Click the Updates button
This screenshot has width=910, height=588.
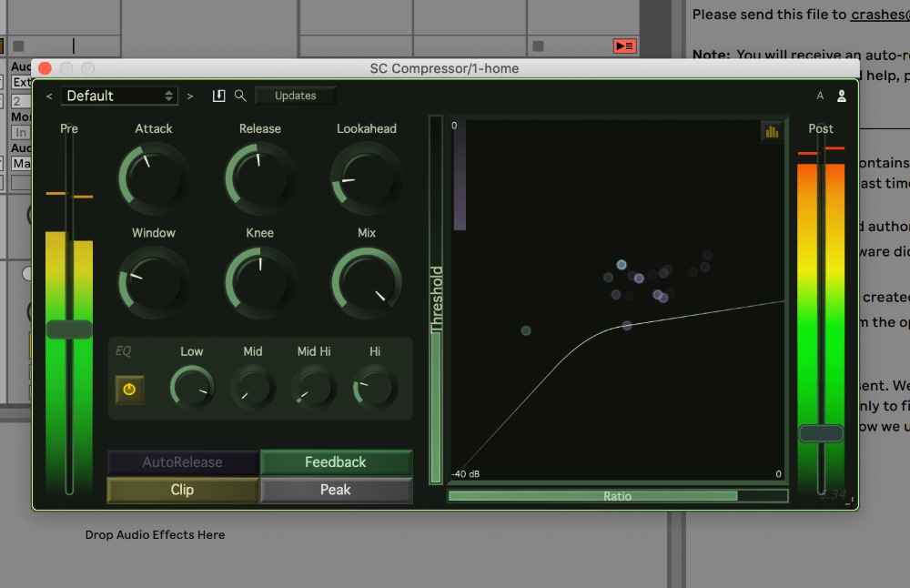coord(295,96)
